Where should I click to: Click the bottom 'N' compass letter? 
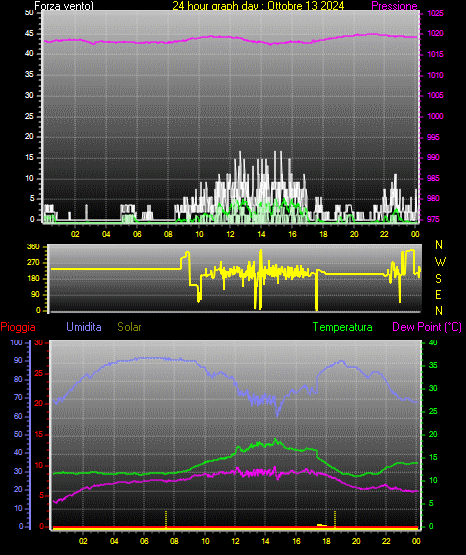click(x=439, y=311)
